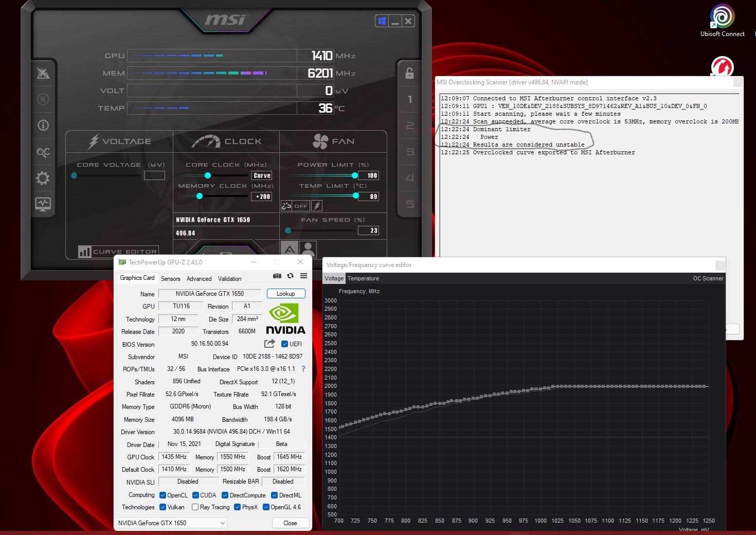Open the GPU-Z hamburger menu
The image size is (756, 535).
[304, 276]
